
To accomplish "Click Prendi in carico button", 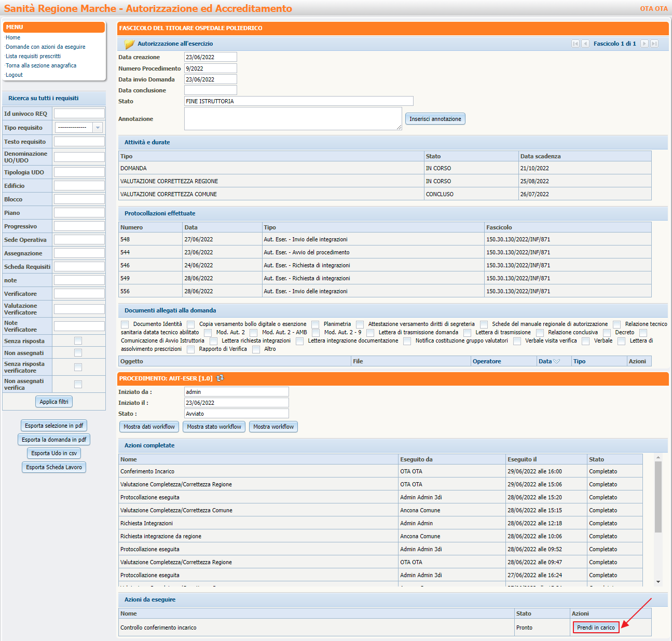I will (596, 628).
